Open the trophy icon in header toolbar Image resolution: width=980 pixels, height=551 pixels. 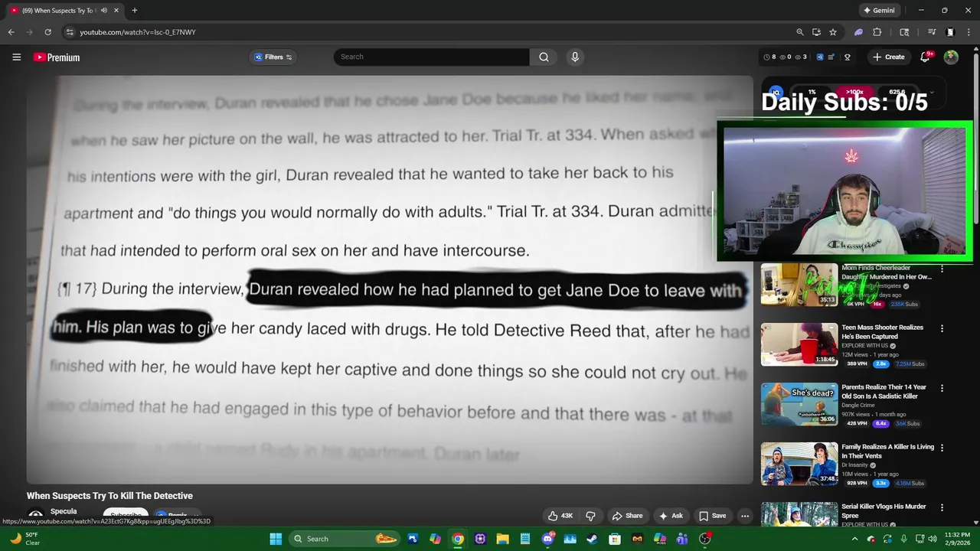(x=847, y=57)
